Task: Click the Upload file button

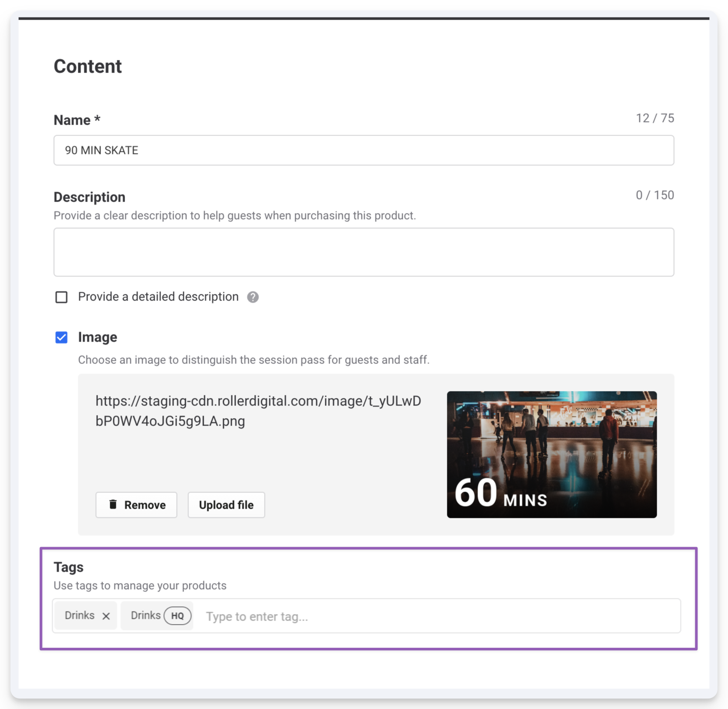Action: pyautogui.click(x=226, y=505)
